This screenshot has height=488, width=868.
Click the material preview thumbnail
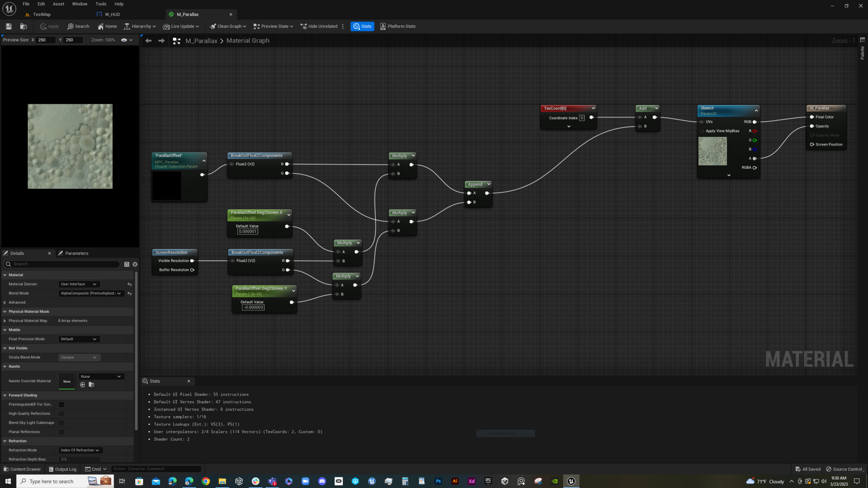(x=70, y=146)
